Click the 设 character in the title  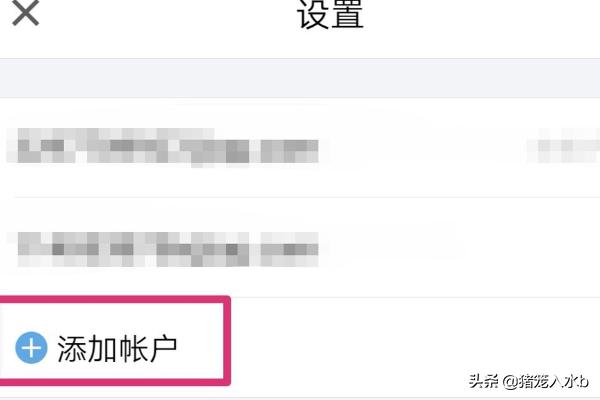point(313,14)
